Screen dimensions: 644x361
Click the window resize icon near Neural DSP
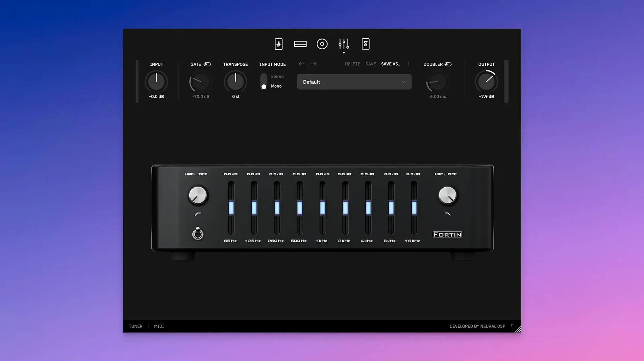coord(513,326)
